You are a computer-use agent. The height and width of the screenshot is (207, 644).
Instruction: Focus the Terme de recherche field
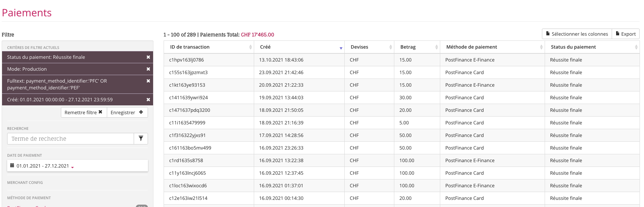pyautogui.click(x=70, y=138)
